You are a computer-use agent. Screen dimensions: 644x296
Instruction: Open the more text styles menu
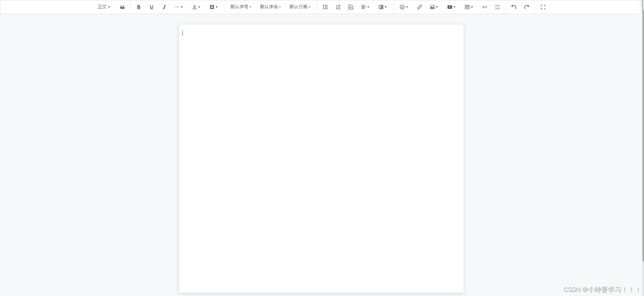pos(179,7)
